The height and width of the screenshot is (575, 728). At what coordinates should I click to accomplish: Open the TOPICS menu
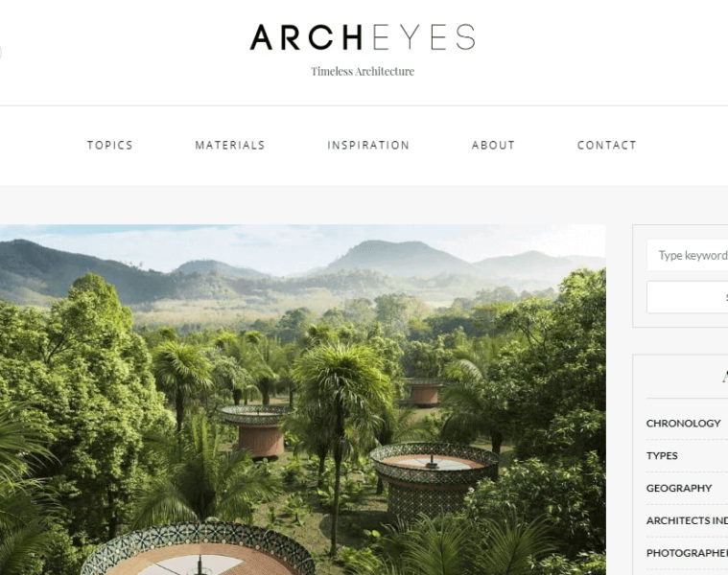(x=110, y=145)
